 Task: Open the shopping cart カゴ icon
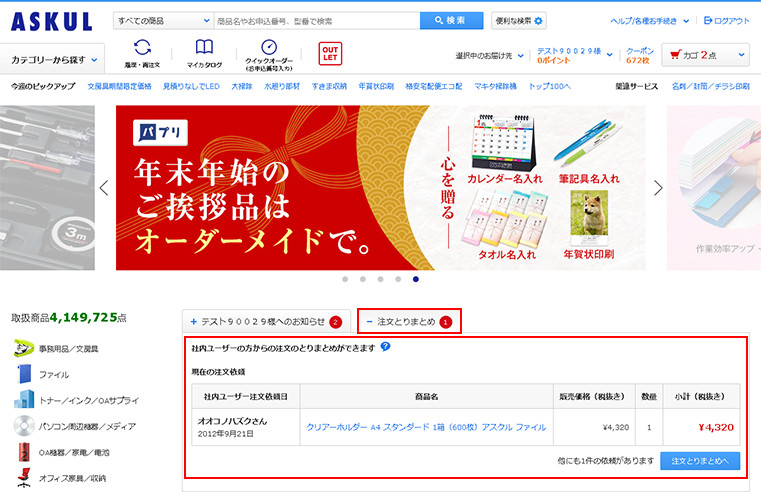click(708, 55)
